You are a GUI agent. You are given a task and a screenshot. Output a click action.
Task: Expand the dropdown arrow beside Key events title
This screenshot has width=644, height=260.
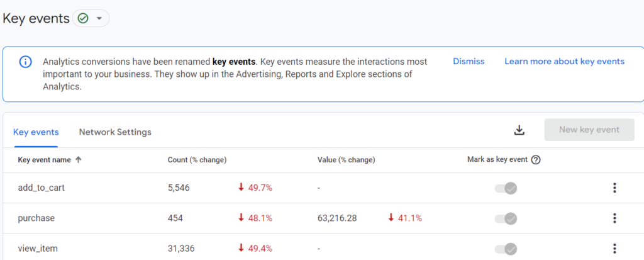point(99,18)
